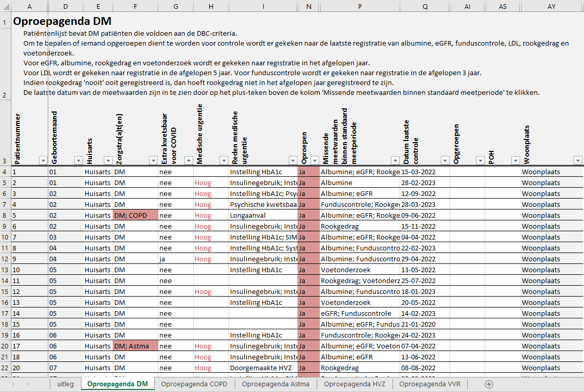Select the 'Doorgemaakte HVZ' cell
The image size is (584, 392).
tap(263, 368)
